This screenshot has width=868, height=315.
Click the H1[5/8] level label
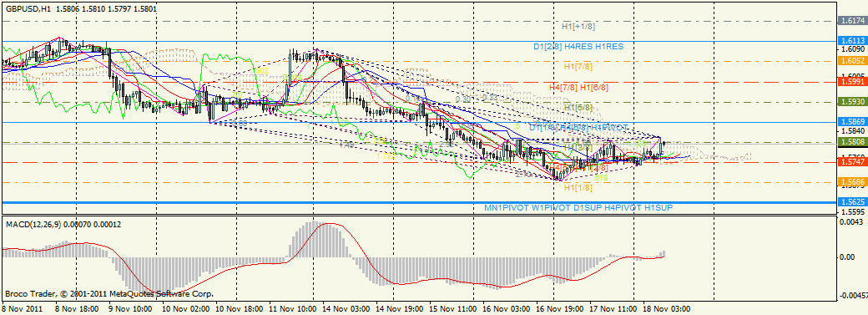pos(578,107)
